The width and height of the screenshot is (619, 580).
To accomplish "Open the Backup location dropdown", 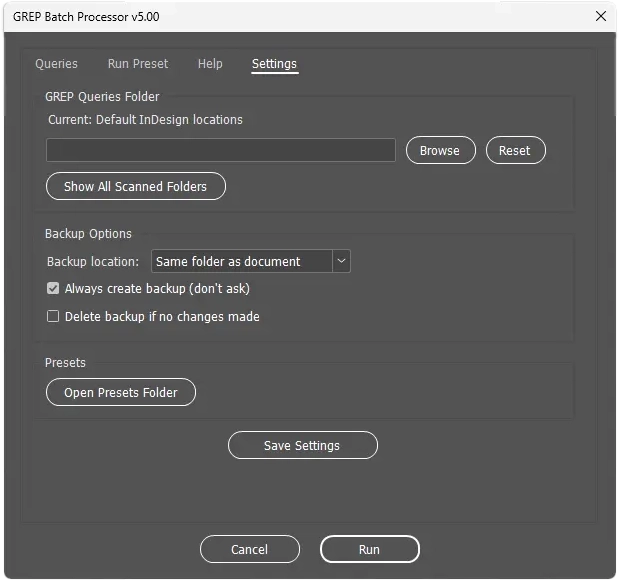I will click(x=251, y=261).
